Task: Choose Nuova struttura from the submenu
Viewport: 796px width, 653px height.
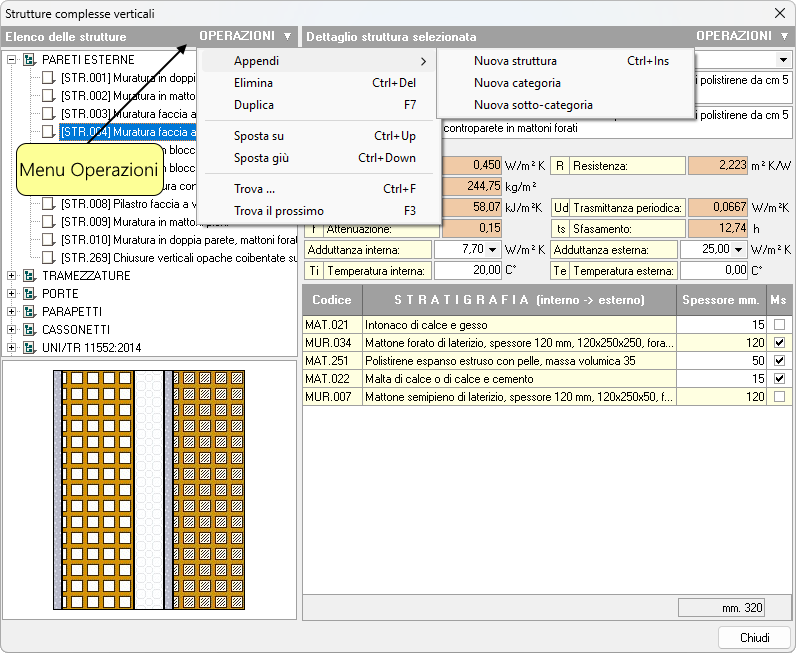Action: [x=515, y=61]
